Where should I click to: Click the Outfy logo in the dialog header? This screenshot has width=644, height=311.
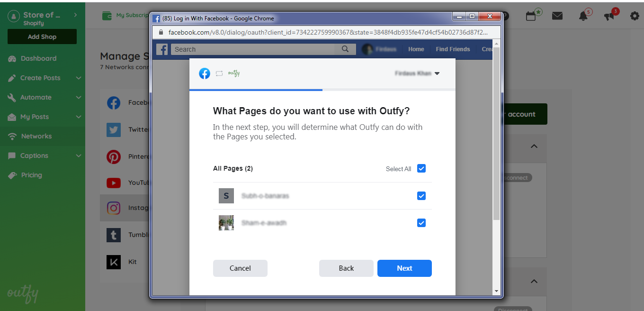(x=233, y=73)
